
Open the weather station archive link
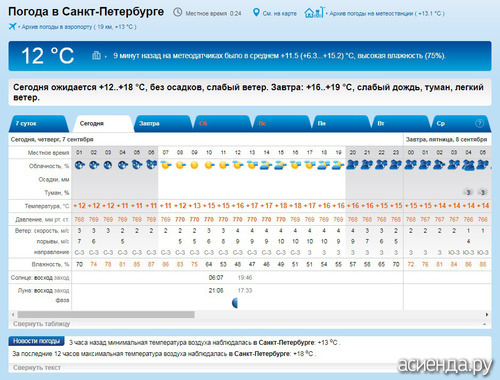(x=387, y=13)
